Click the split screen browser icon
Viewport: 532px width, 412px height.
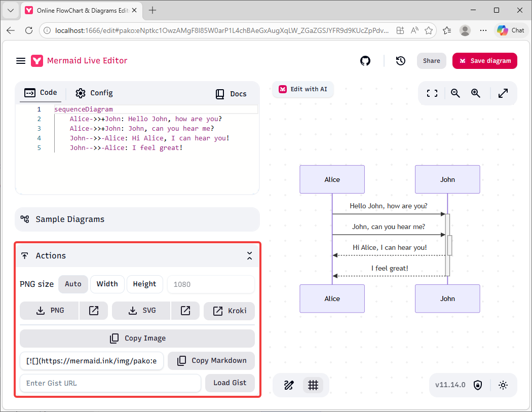click(x=400, y=30)
